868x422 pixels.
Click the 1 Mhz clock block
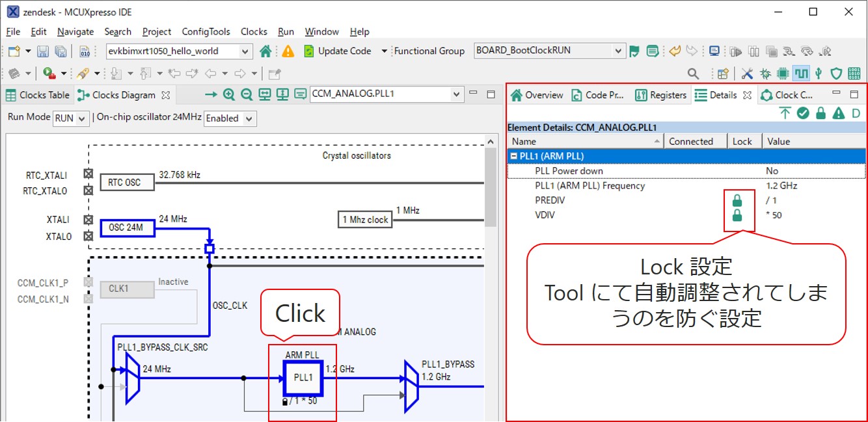coord(364,220)
